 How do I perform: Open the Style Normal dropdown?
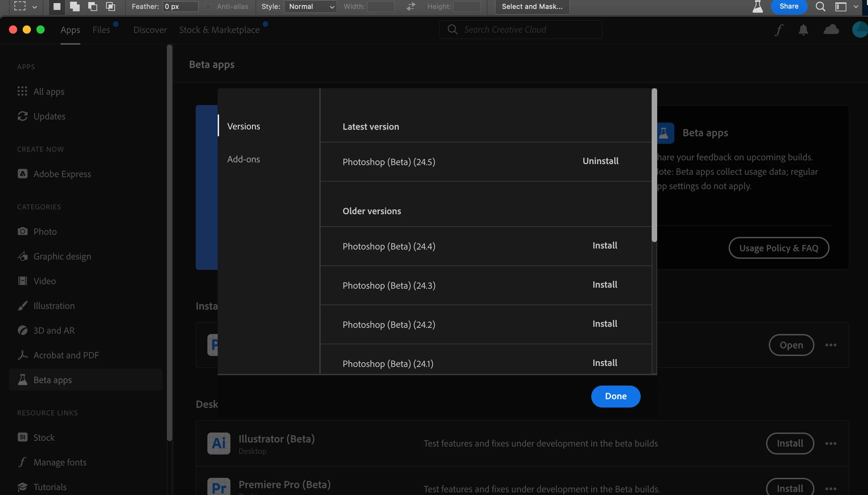[311, 7]
